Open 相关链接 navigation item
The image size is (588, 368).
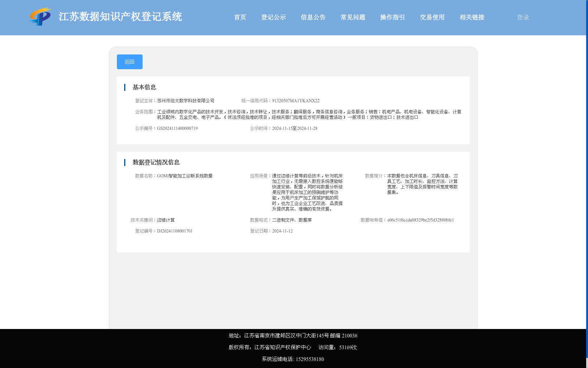click(x=472, y=17)
